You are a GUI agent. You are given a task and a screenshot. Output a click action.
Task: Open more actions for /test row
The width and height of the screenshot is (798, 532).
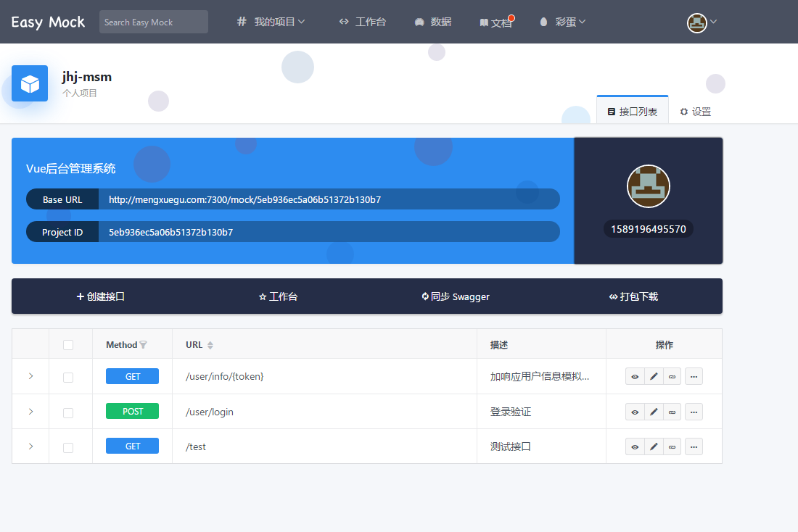pyautogui.click(x=694, y=446)
